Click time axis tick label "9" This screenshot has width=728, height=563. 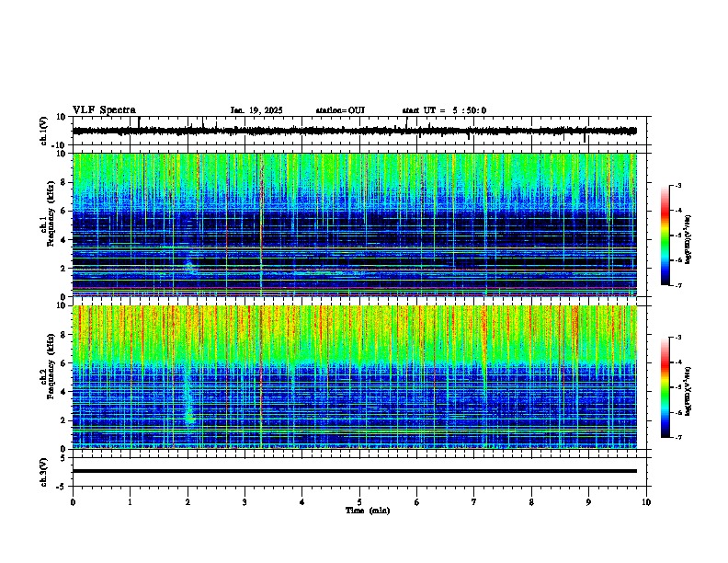click(x=588, y=502)
